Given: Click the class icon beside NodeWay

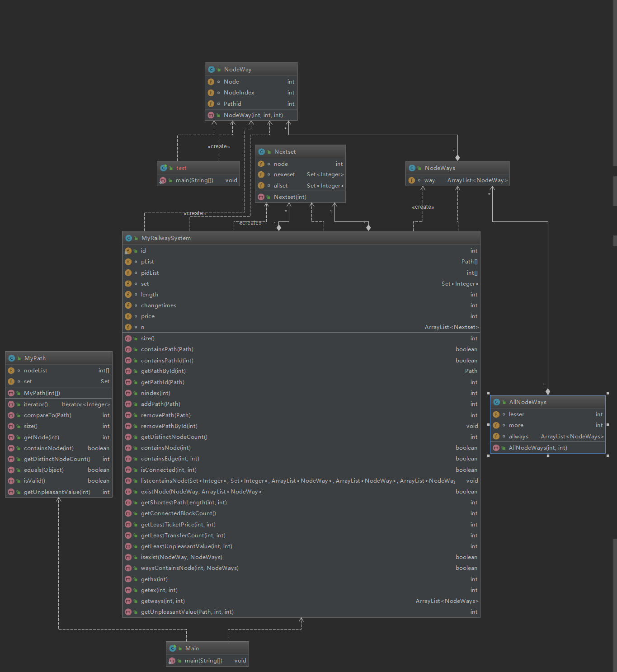Looking at the screenshot, I should tap(211, 70).
